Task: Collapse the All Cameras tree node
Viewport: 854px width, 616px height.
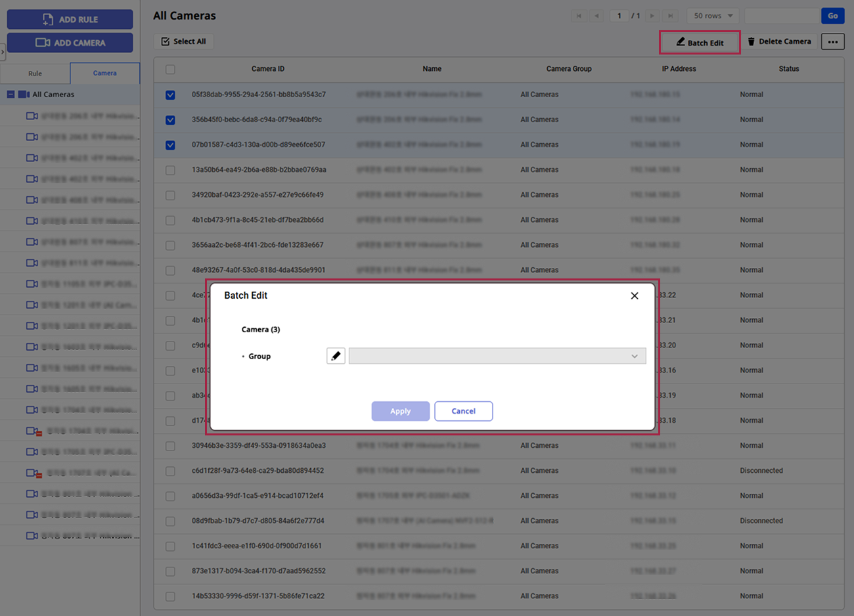Action: click(x=11, y=95)
